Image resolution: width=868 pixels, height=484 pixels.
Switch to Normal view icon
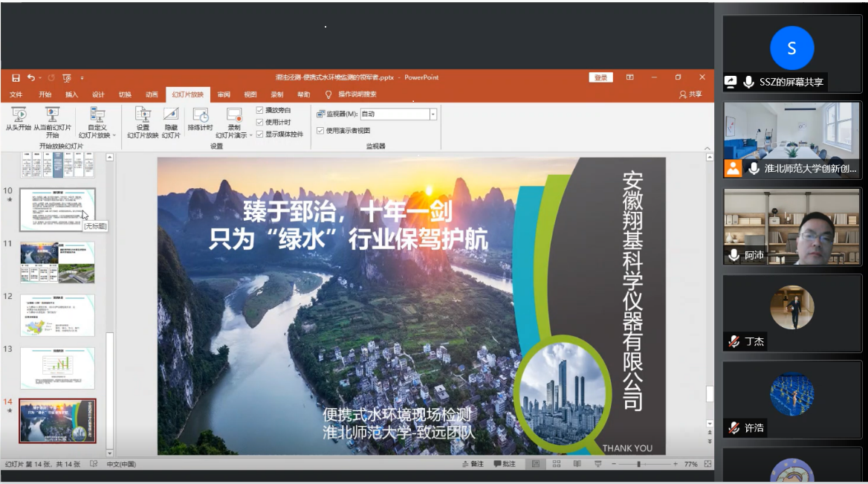coord(535,464)
